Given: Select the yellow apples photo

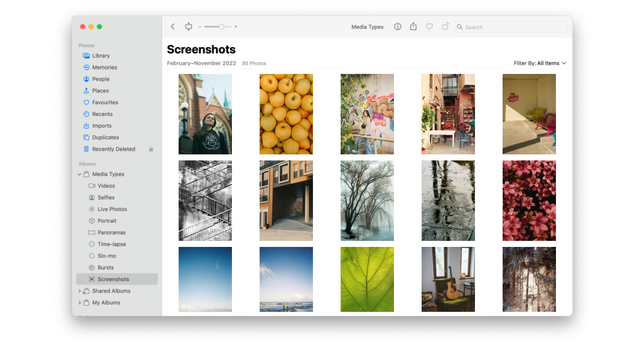Looking at the screenshot, I should [286, 114].
